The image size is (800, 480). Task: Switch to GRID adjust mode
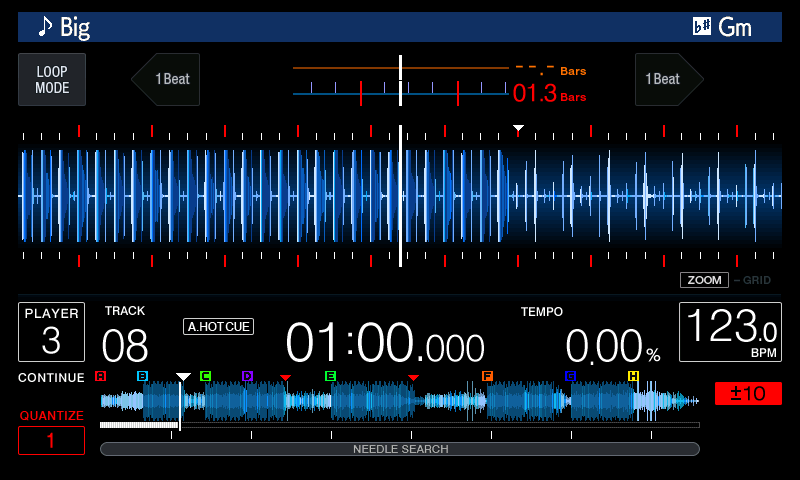[x=754, y=280]
